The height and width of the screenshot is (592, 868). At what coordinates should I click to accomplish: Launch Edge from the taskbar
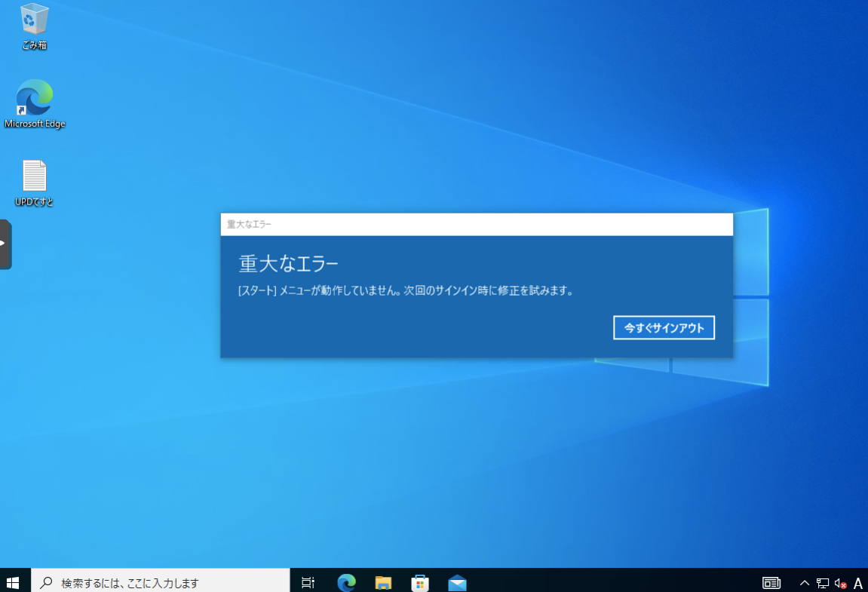point(347,583)
